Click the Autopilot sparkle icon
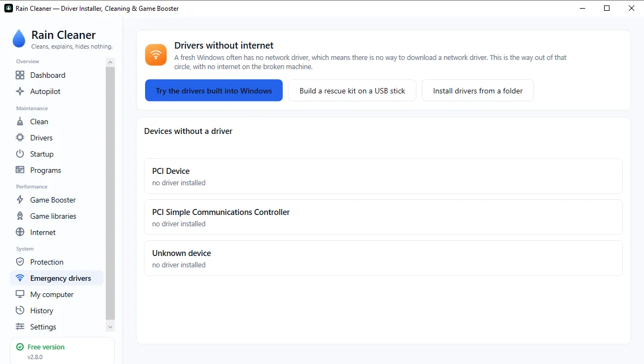The width and height of the screenshot is (644, 364). 20,91
